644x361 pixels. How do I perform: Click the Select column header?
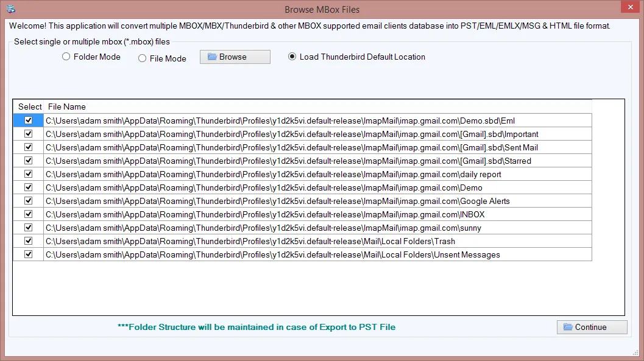pos(30,107)
